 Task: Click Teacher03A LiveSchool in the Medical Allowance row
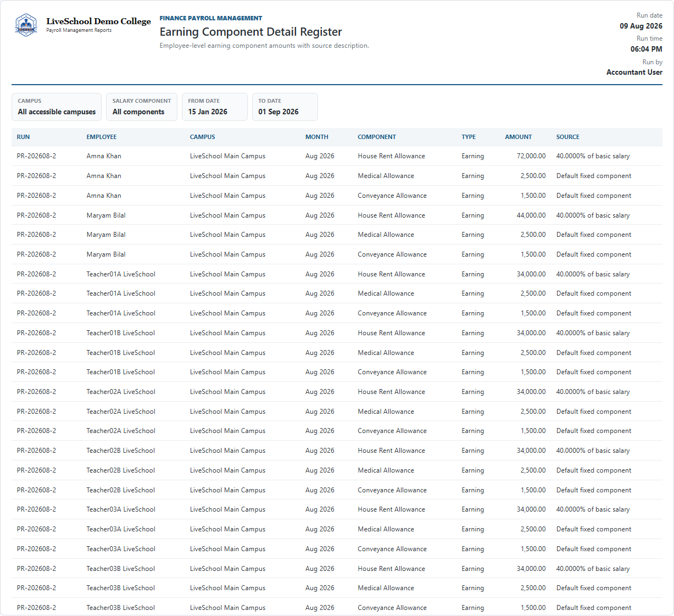coord(121,529)
